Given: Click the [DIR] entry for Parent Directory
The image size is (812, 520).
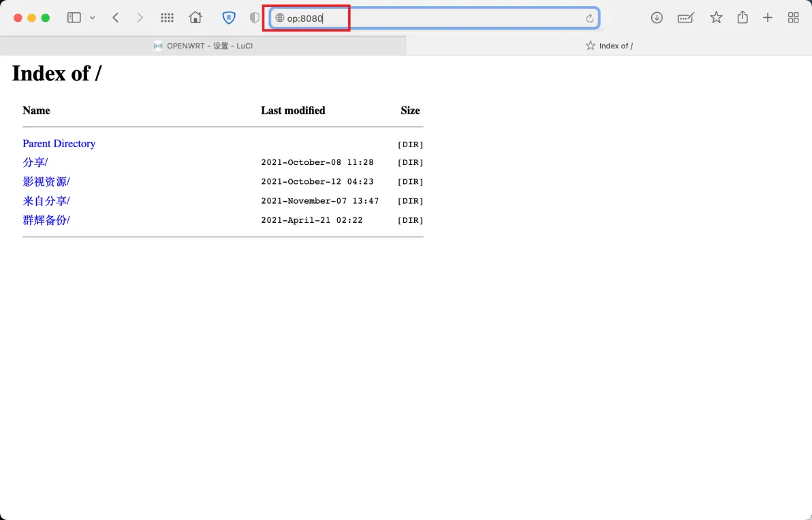Looking at the screenshot, I should click(410, 144).
